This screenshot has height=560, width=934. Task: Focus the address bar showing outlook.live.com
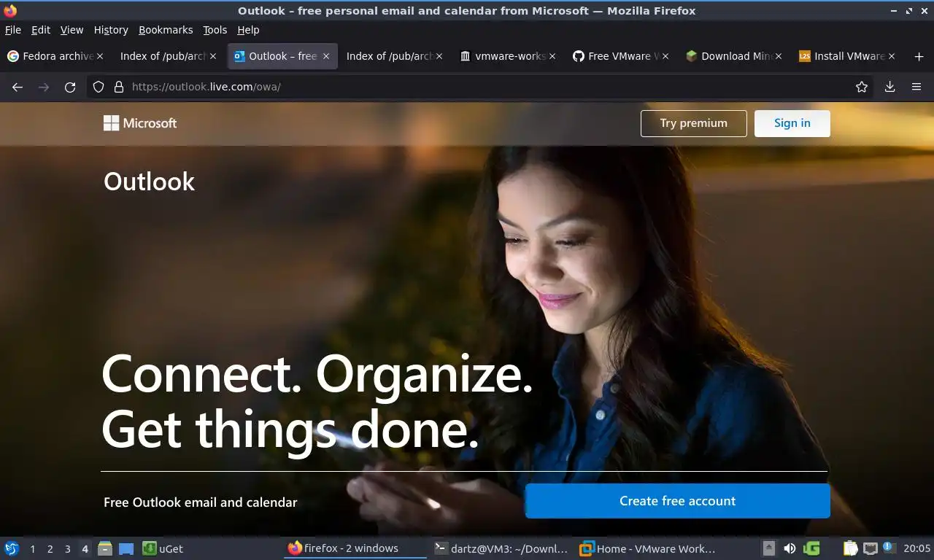point(482,87)
